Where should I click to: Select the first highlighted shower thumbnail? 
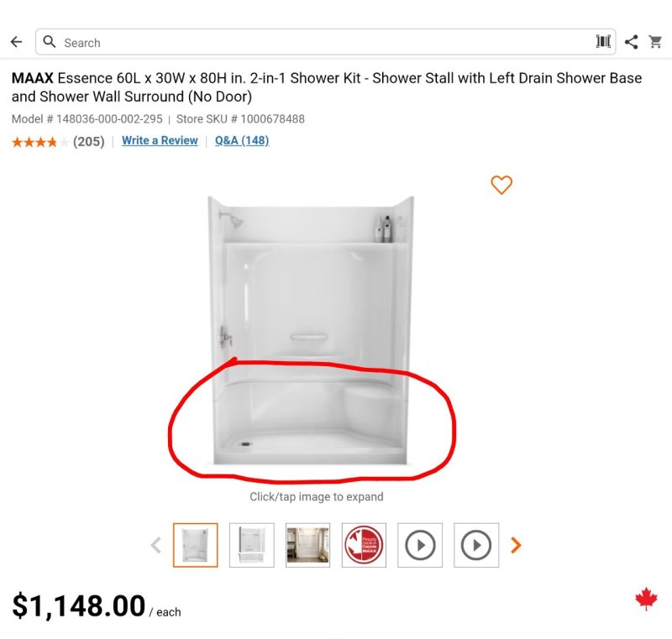pos(196,545)
